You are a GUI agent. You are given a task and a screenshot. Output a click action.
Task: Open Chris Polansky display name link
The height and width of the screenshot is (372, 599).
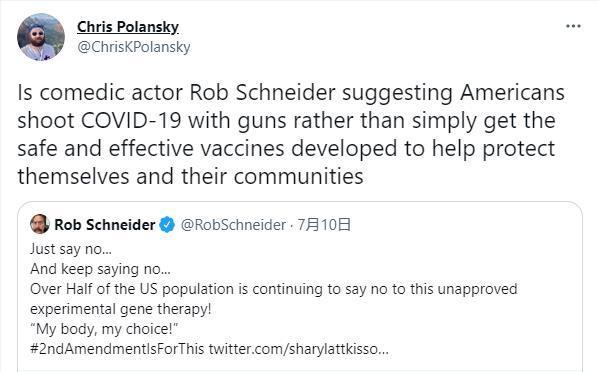pos(128,27)
